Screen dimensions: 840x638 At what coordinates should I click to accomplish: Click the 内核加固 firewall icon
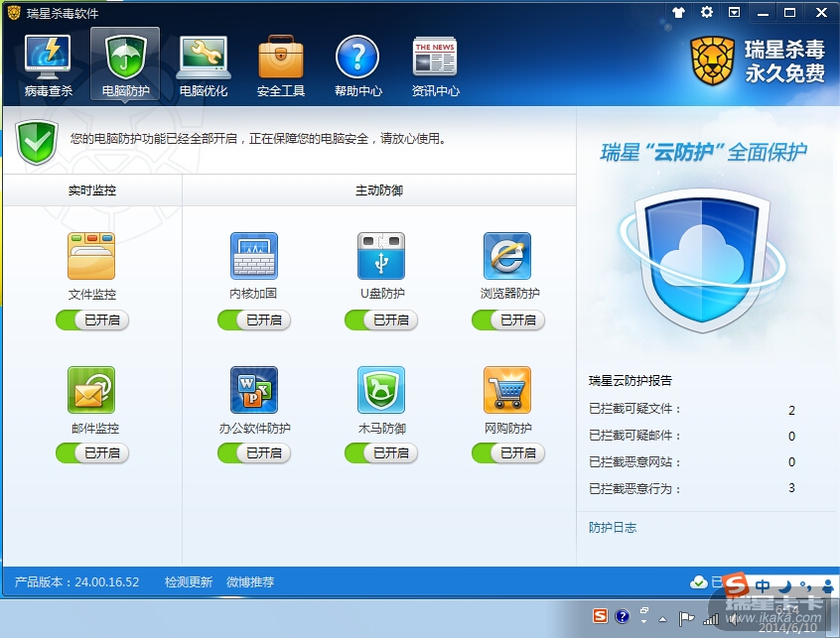click(x=254, y=256)
